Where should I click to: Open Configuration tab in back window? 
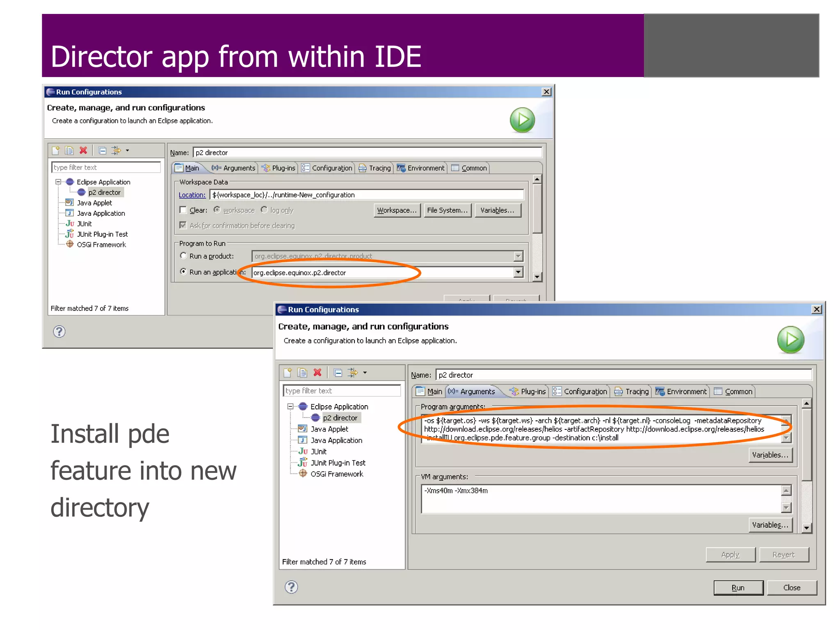327,168
